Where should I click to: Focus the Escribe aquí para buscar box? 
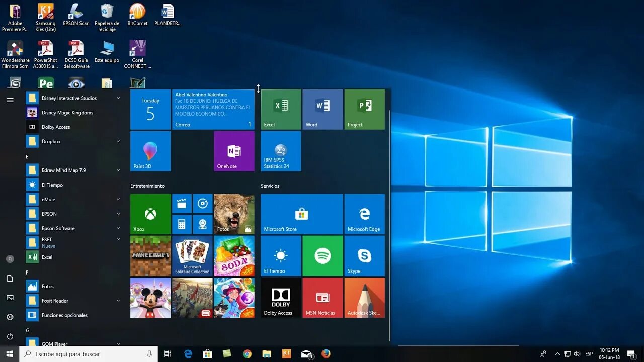(89, 354)
